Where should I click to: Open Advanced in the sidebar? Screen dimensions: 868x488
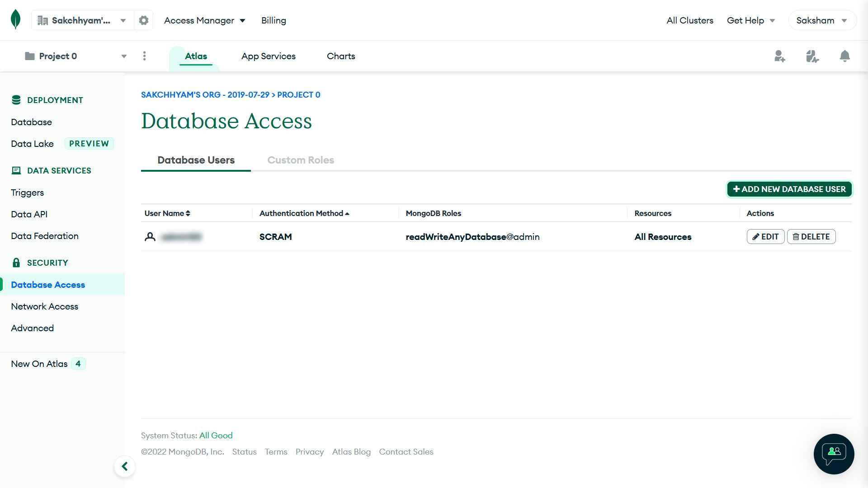click(32, 328)
